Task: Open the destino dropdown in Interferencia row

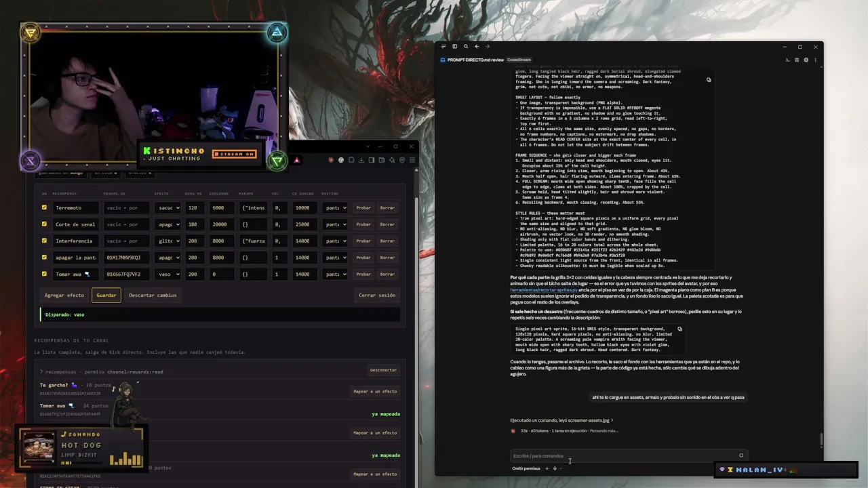Action: [335, 241]
